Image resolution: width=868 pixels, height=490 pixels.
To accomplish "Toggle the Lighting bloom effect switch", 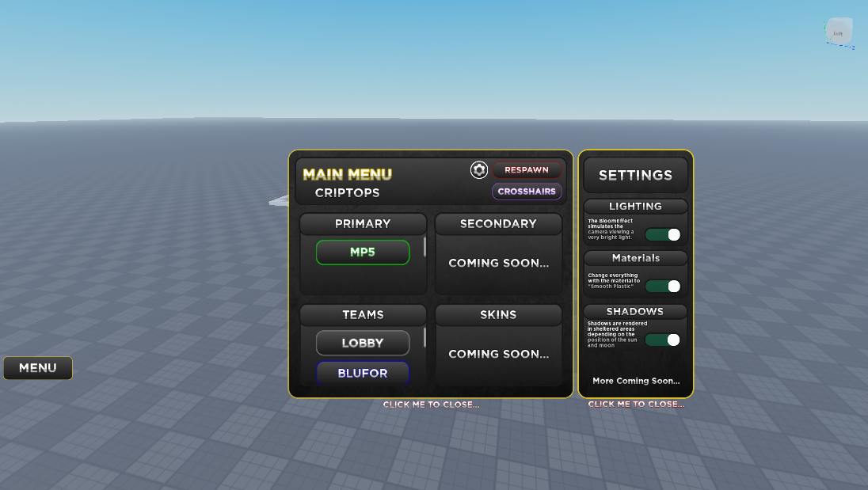I will click(663, 234).
